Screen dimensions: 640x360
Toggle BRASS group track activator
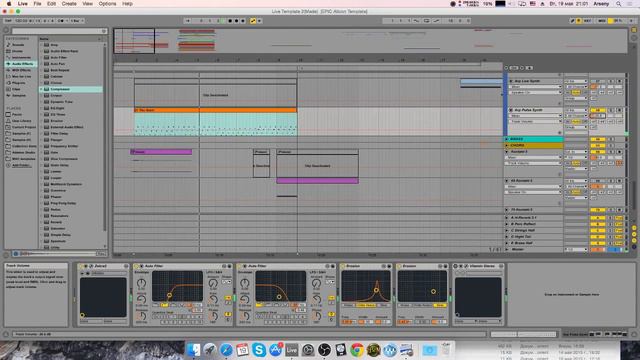[x=598, y=139]
